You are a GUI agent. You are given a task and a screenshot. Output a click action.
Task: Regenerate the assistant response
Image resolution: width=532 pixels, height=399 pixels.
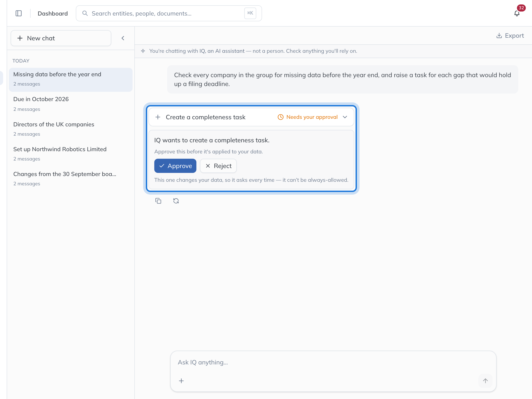click(176, 201)
